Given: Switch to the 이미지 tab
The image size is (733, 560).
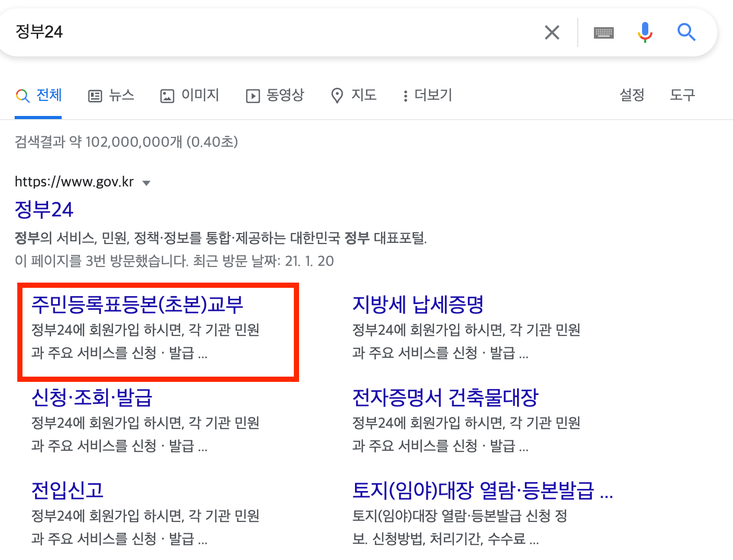Looking at the screenshot, I should click(x=189, y=96).
